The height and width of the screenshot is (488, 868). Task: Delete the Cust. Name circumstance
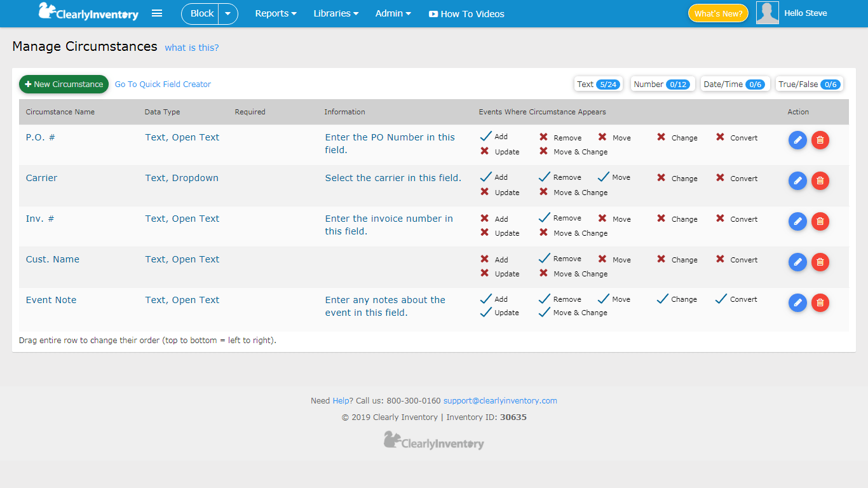820,262
